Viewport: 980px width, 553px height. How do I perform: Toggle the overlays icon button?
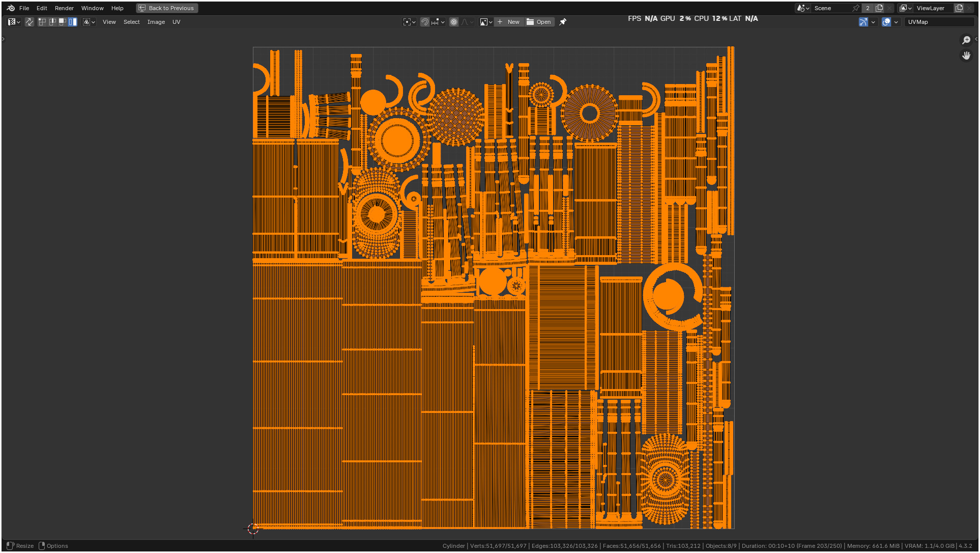[886, 22]
